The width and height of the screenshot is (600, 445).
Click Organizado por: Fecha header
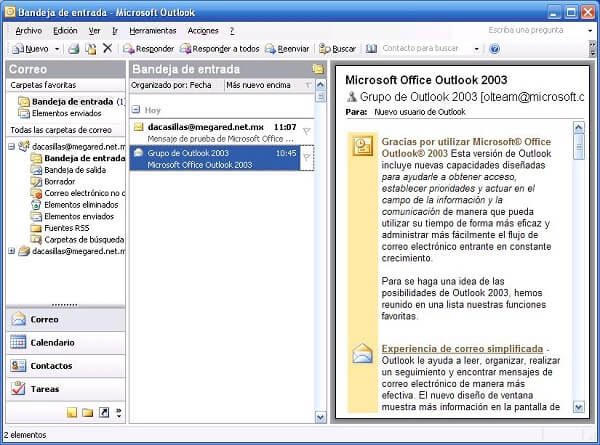tap(177, 85)
